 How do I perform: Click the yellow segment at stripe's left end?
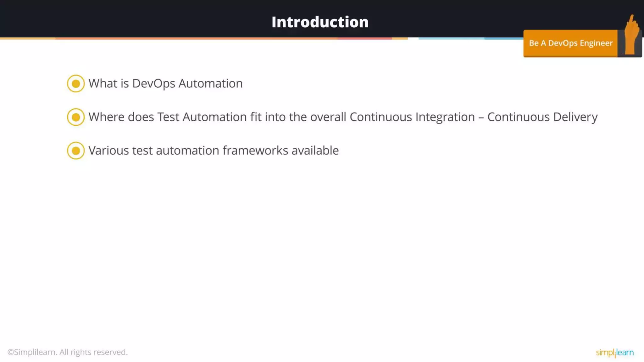tap(28, 38)
